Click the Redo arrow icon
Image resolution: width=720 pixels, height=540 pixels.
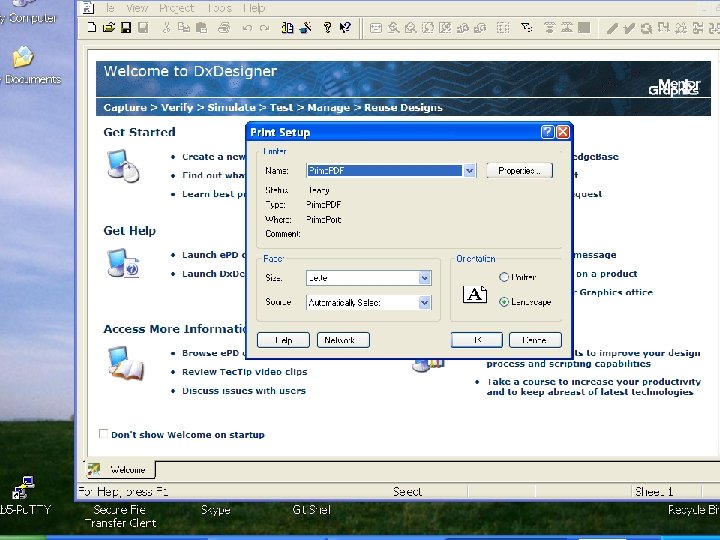(264, 28)
